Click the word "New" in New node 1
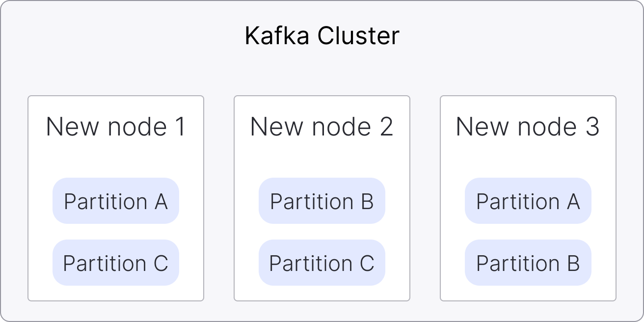 (72, 127)
